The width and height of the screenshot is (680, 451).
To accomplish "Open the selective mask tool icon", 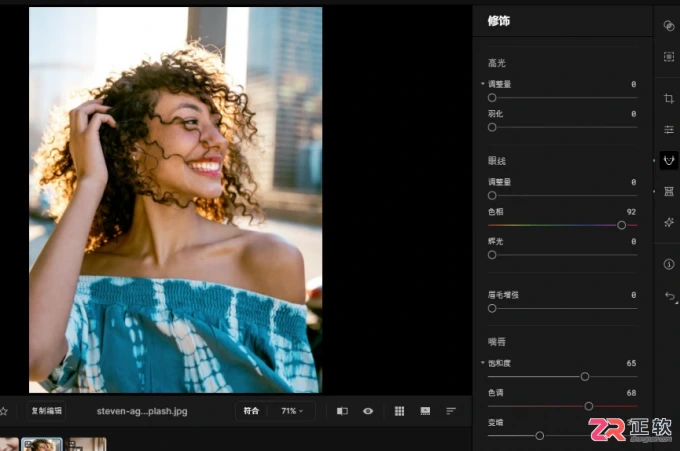I will coord(669,57).
